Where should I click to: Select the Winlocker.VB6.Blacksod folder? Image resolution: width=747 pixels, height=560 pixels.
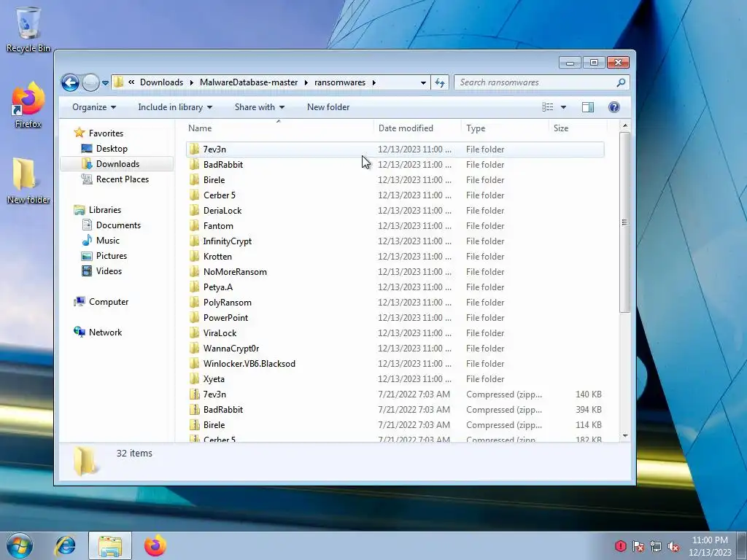(395, 364)
